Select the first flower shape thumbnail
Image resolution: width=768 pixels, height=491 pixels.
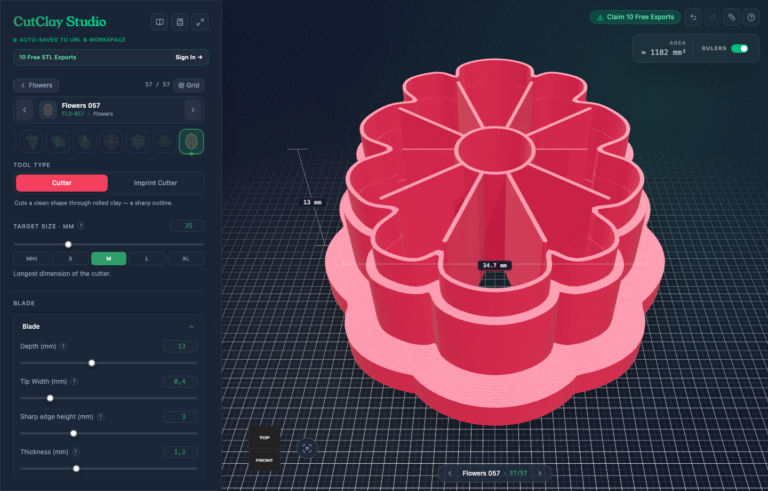coord(32,142)
